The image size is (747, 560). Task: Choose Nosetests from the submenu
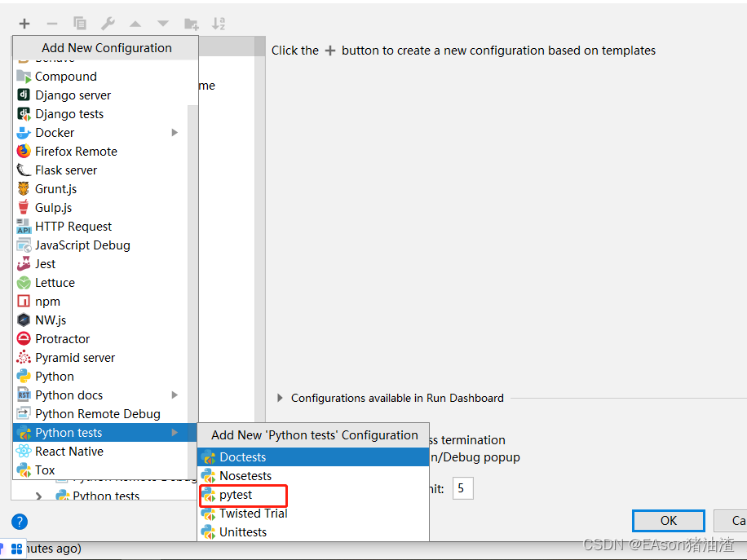[x=313, y=476]
